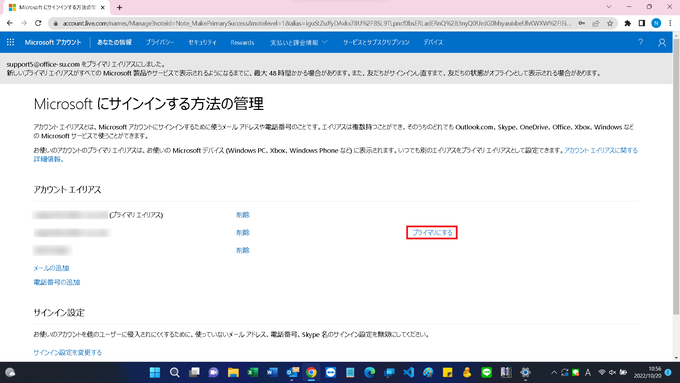The width and height of the screenshot is (680, 383).
Task: Open the clock and date flyout
Action: [x=648, y=372]
